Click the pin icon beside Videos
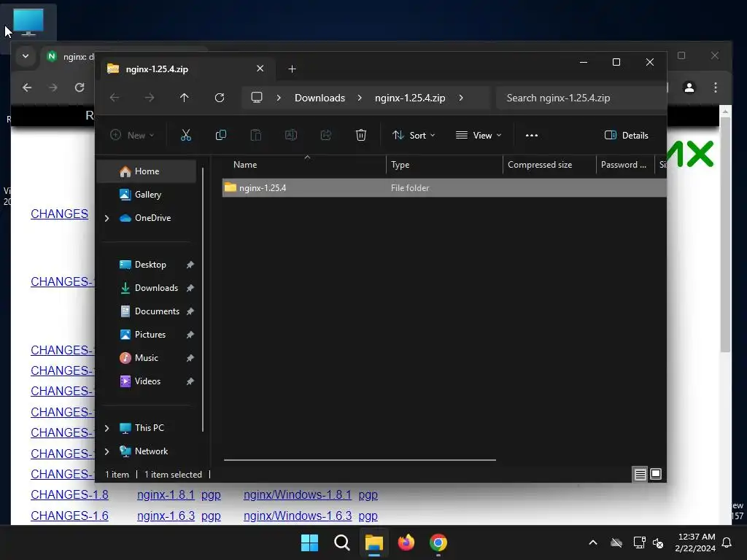The image size is (747, 560). (190, 381)
